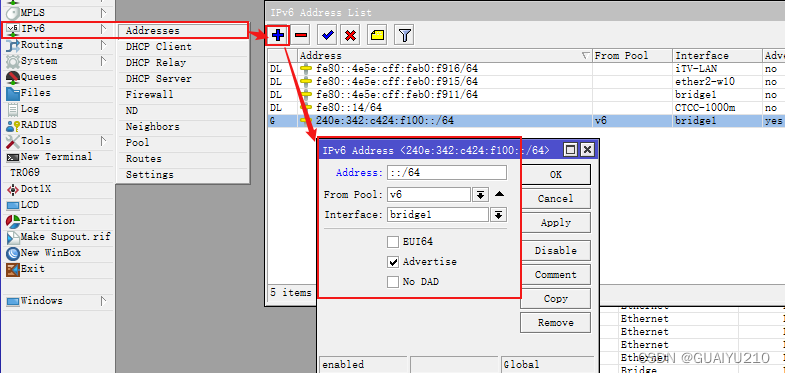The height and width of the screenshot is (373, 785).
Task: Open Queues from the sidebar
Action: [x=57, y=77]
